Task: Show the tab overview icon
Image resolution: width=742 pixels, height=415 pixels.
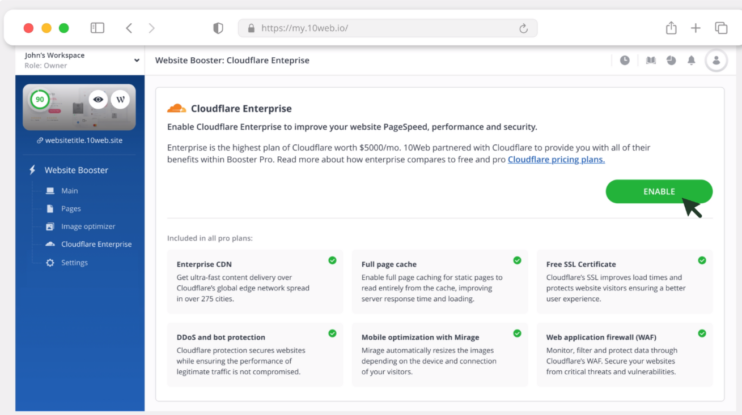Action: pyautogui.click(x=721, y=28)
